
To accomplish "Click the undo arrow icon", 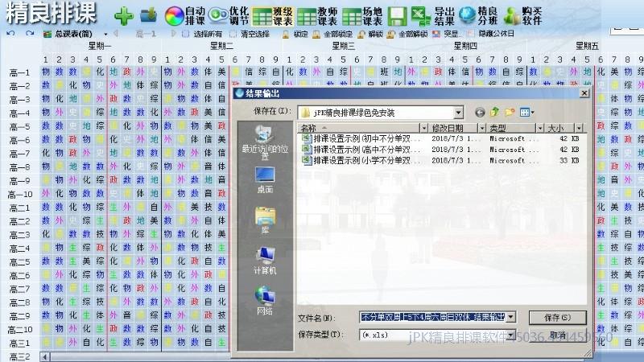I will 11,34.
